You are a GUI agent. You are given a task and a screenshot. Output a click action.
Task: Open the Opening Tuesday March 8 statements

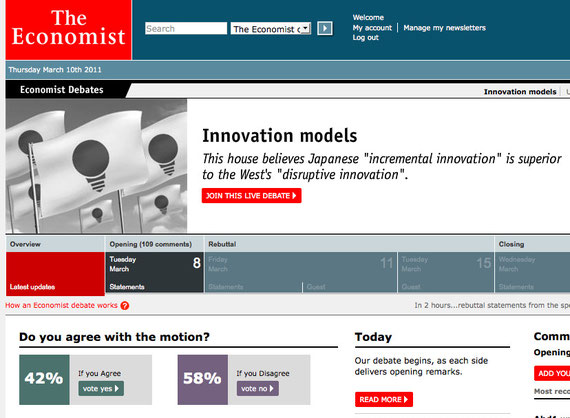154,273
